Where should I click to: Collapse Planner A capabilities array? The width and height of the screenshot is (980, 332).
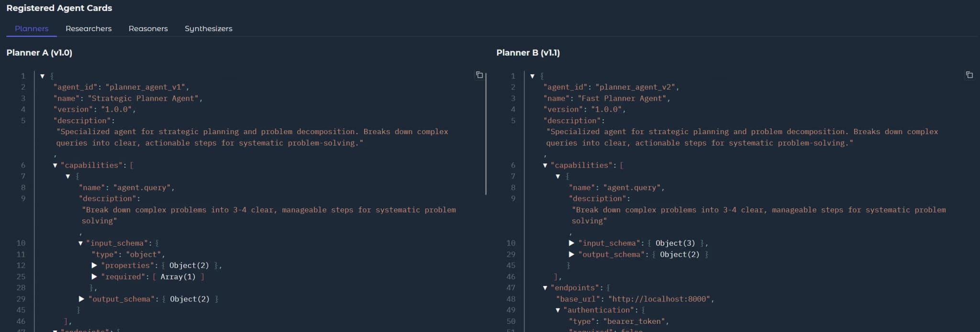pyautogui.click(x=55, y=165)
